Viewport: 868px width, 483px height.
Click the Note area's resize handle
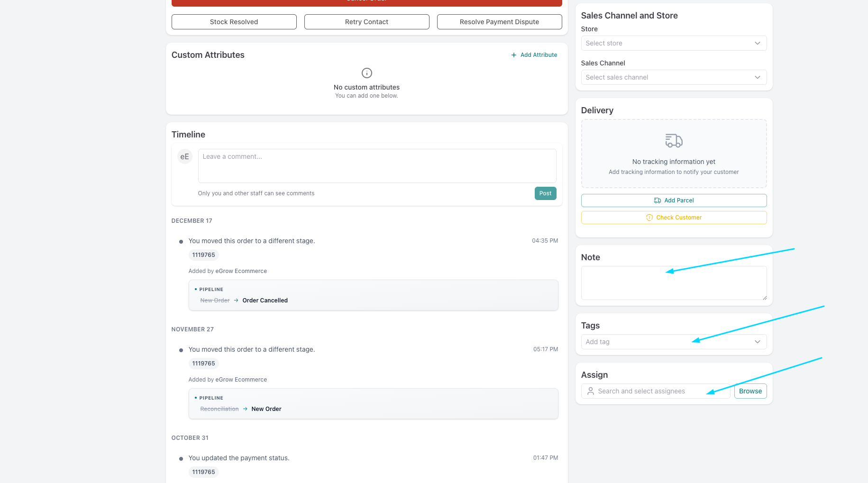click(x=765, y=298)
